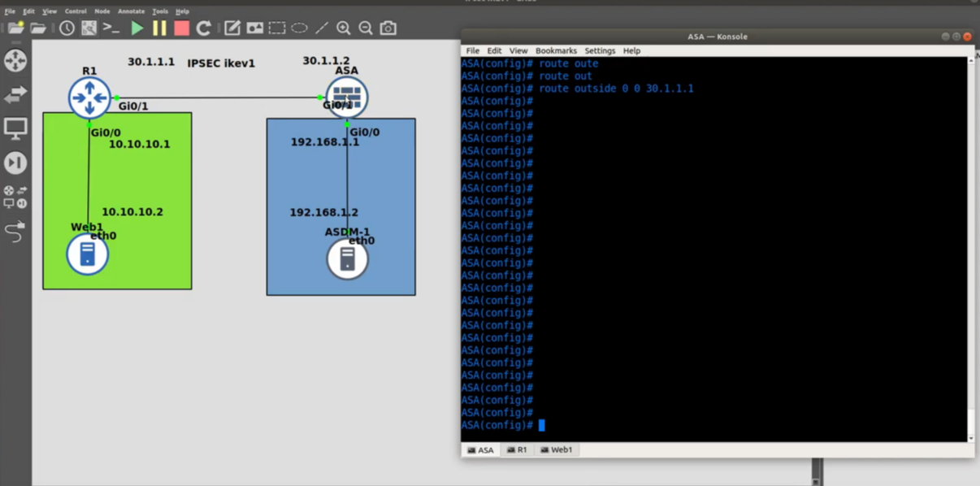Image resolution: width=980 pixels, height=486 pixels.
Task: Open the Konsole File menu
Action: [472, 50]
